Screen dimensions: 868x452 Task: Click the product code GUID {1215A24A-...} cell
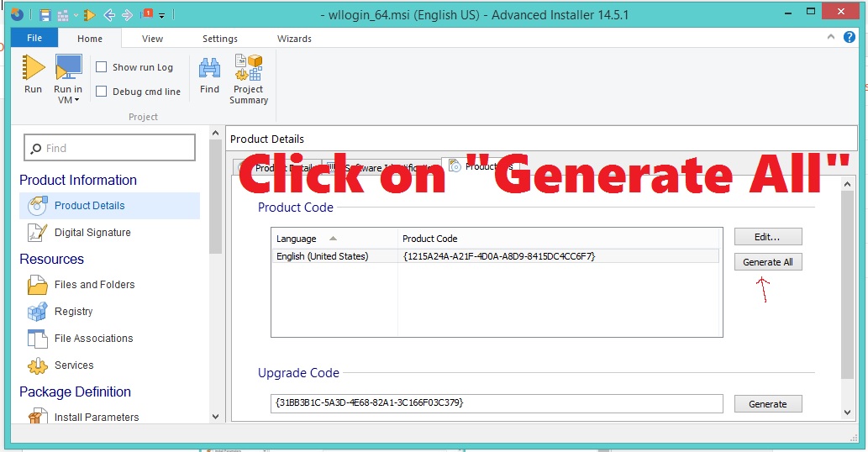click(x=499, y=256)
